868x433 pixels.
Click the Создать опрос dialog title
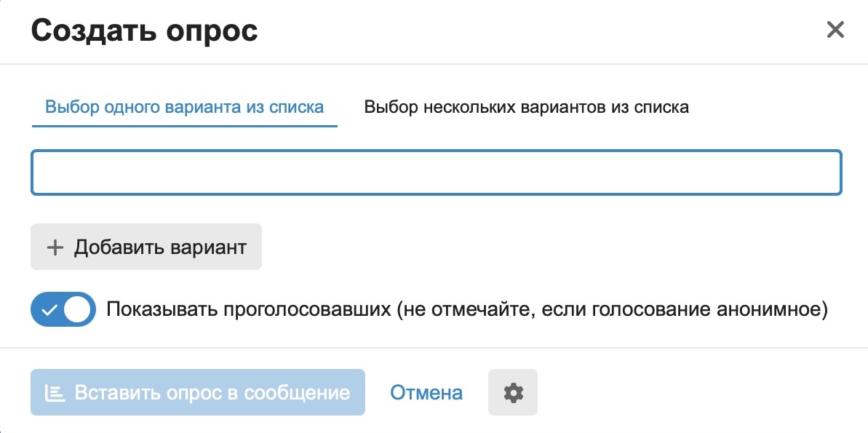144,31
